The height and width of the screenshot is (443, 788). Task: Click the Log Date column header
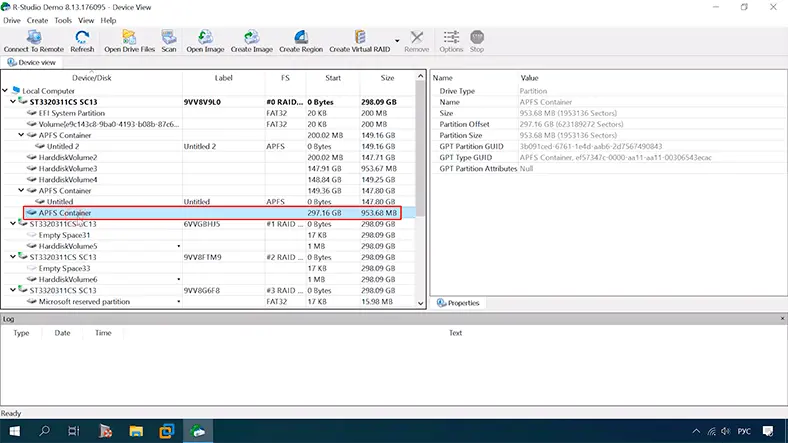pos(62,333)
